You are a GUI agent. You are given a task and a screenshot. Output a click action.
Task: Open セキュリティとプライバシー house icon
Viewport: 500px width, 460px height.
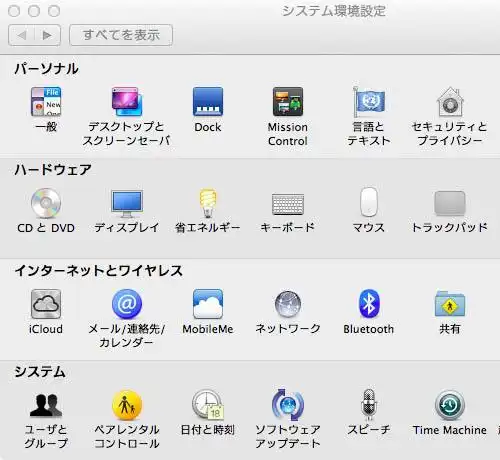point(450,102)
